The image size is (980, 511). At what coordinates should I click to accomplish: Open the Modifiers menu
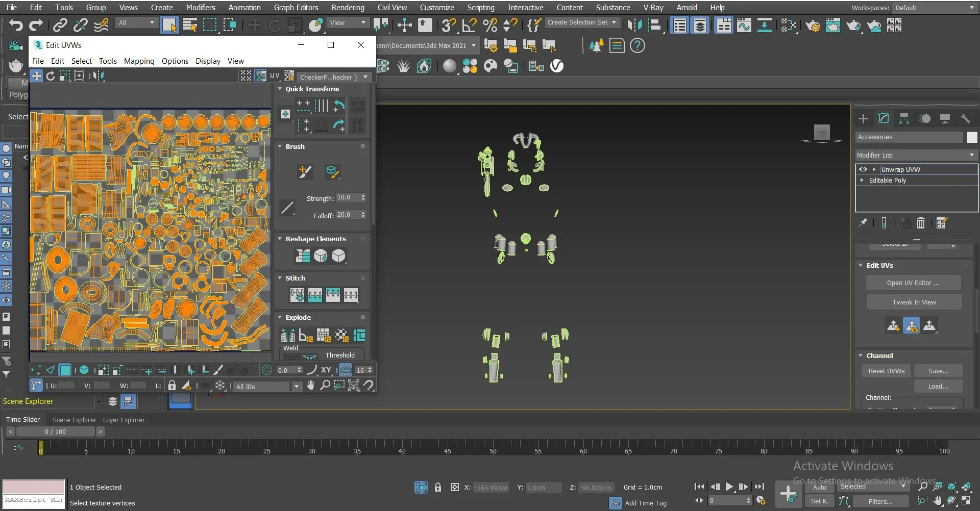coord(200,8)
